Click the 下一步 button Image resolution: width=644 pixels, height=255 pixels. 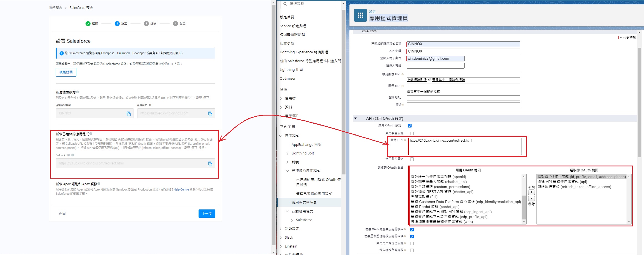pos(207,214)
